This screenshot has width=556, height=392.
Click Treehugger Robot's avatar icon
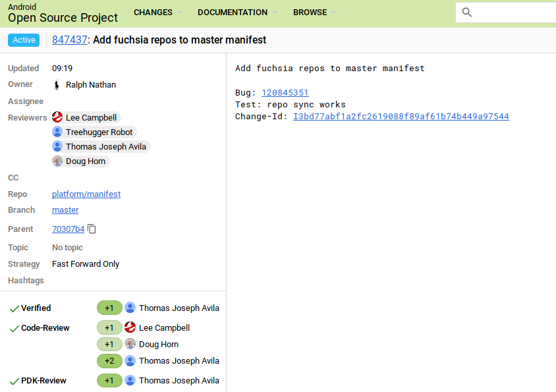pyautogui.click(x=57, y=132)
